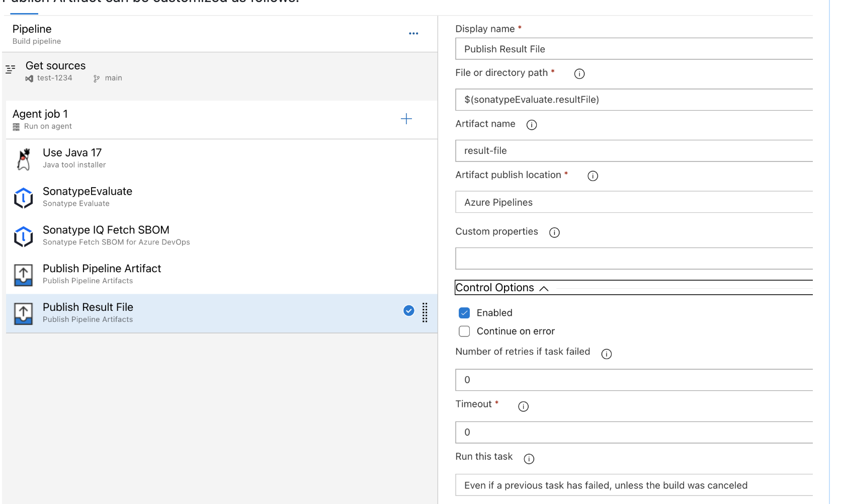
Task: Click the Number of retries field
Action: click(634, 380)
